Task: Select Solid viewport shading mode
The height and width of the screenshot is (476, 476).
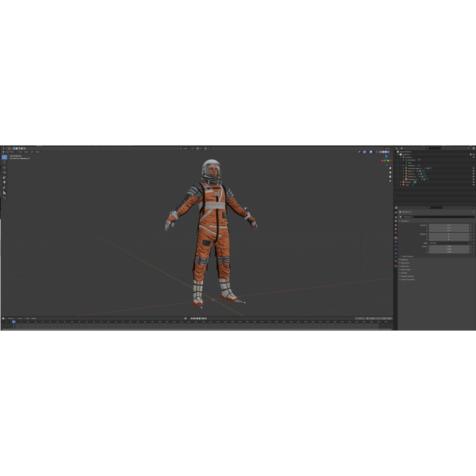Action: click(x=383, y=152)
